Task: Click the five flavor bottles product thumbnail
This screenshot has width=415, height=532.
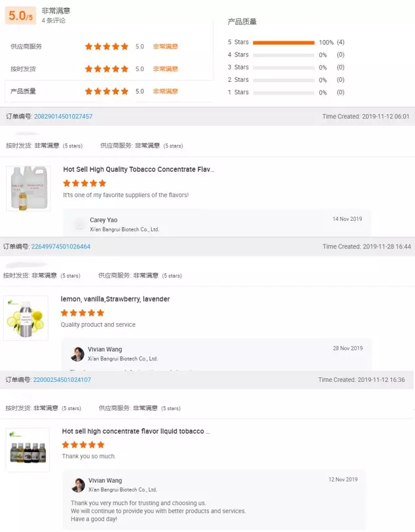Action: click(27, 449)
